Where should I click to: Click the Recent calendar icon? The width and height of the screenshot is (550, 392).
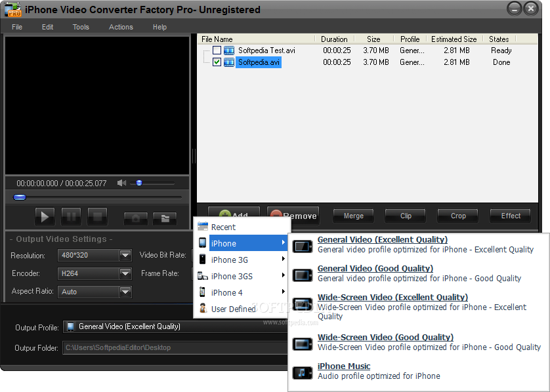203,227
